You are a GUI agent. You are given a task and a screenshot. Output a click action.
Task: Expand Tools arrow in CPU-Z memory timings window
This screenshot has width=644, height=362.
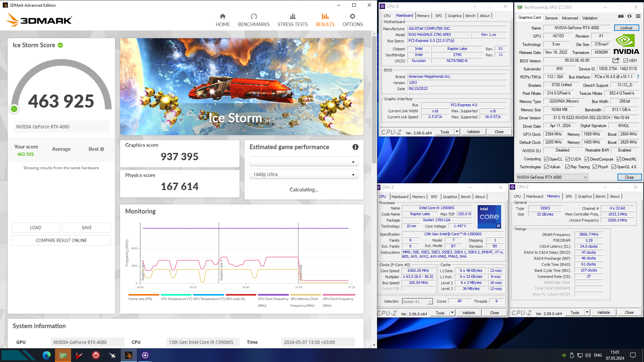coord(587,312)
